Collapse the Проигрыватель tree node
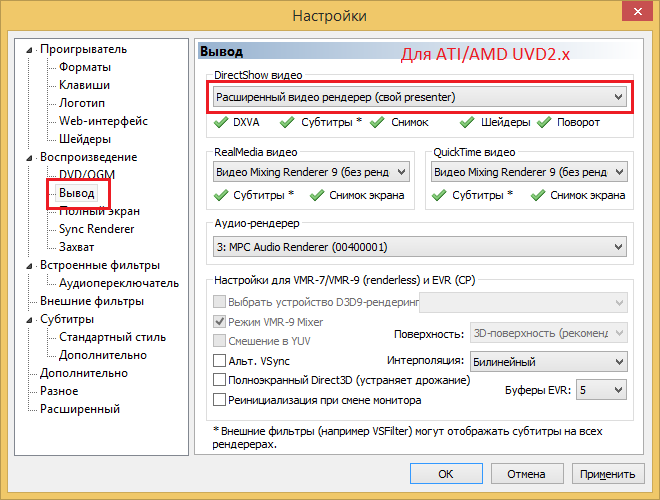The height and width of the screenshot is (500, 660). point(29,50)
